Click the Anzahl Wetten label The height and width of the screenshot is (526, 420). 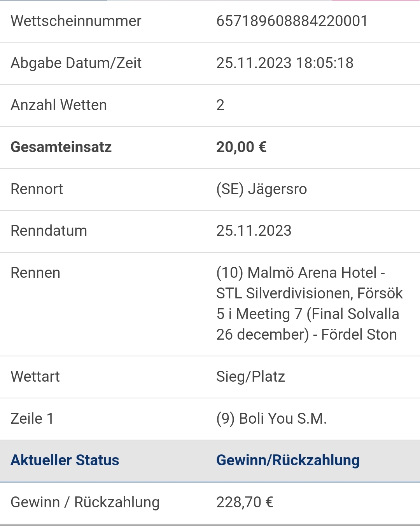(59, 105)
